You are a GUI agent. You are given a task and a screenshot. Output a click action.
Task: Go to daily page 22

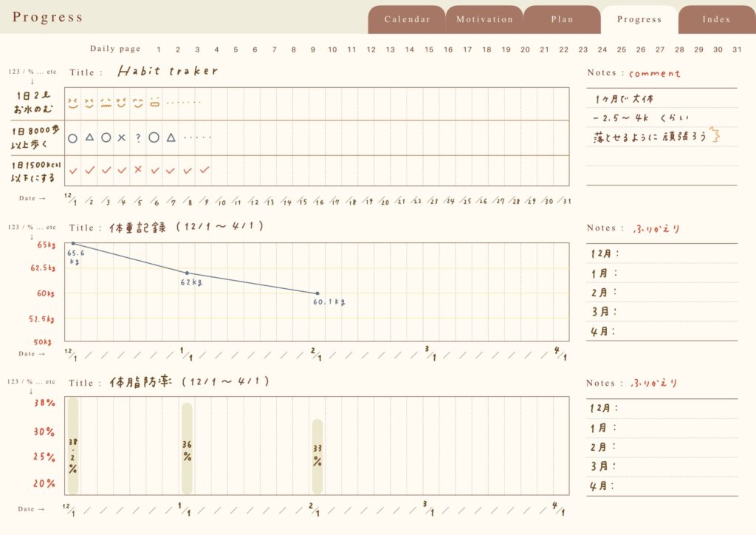(x=563, y=50)
